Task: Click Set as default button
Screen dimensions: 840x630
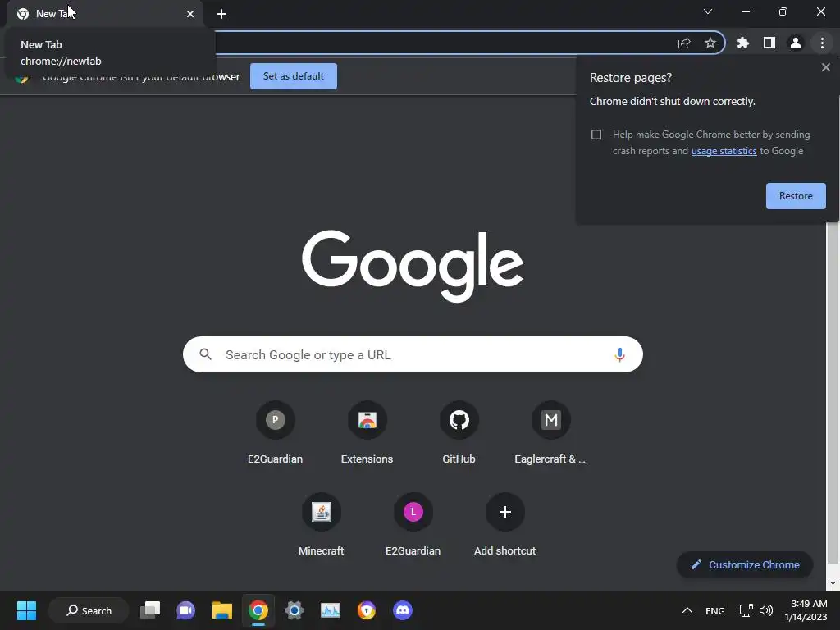Action: (x=294, y=76)
